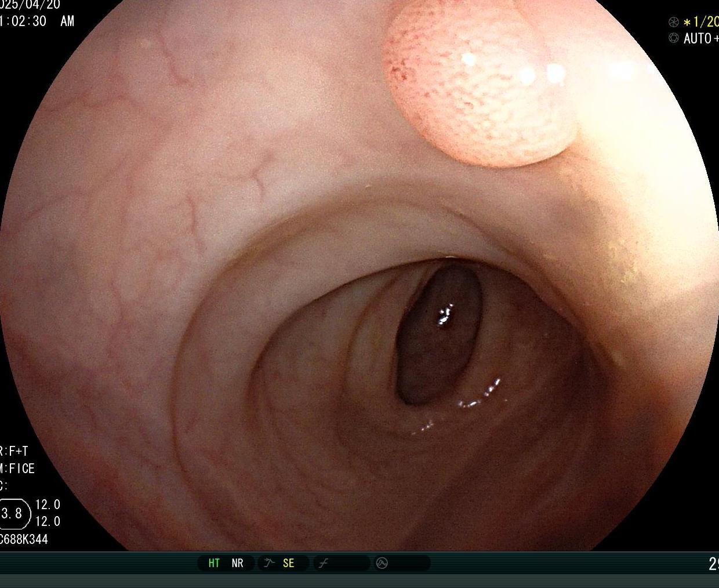Image resolution: width=719 pixels, height=588 pixels.
Task: Click the frequency f icon in status bar
Action: click(x=324, y=563)
